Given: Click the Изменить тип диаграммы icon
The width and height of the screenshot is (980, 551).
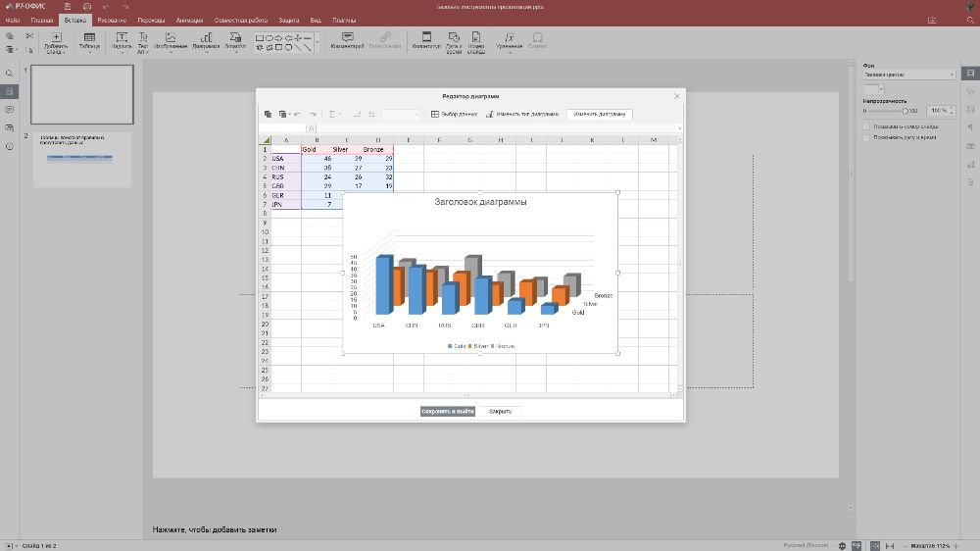Looking at the screenshot, I should 490,115.
